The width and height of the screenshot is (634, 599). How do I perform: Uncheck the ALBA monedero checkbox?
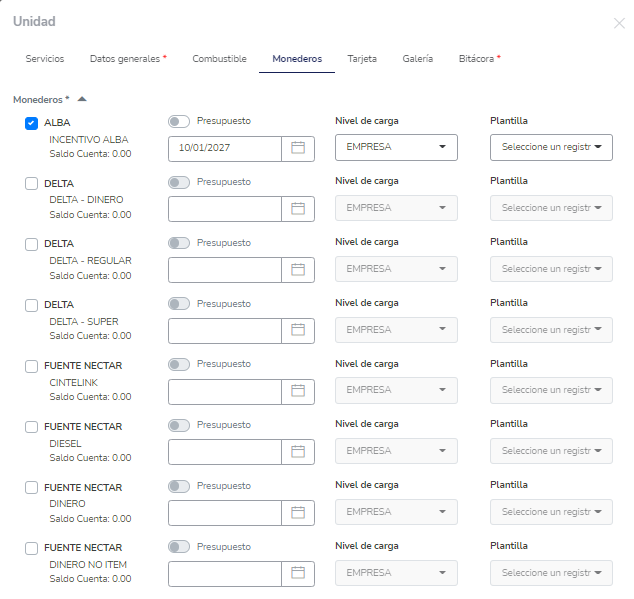point(31,123)
